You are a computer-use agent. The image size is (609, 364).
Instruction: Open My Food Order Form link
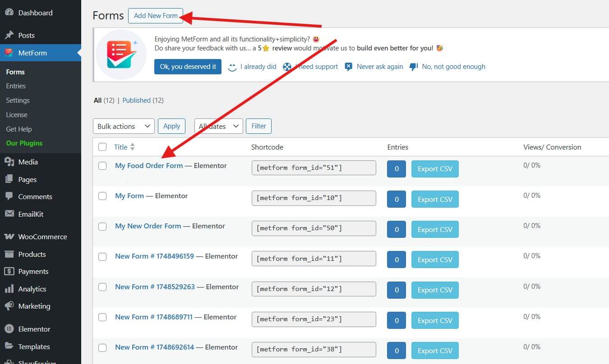point(149,166)
